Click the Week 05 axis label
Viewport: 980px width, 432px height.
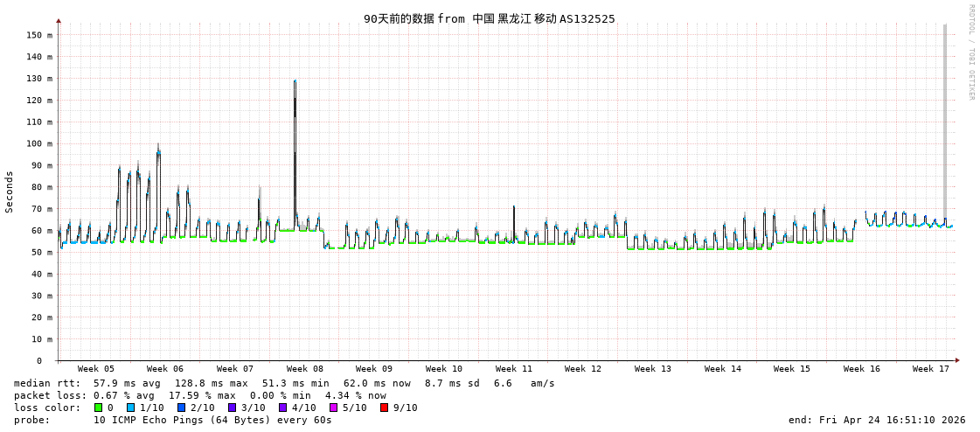(96, 369)
